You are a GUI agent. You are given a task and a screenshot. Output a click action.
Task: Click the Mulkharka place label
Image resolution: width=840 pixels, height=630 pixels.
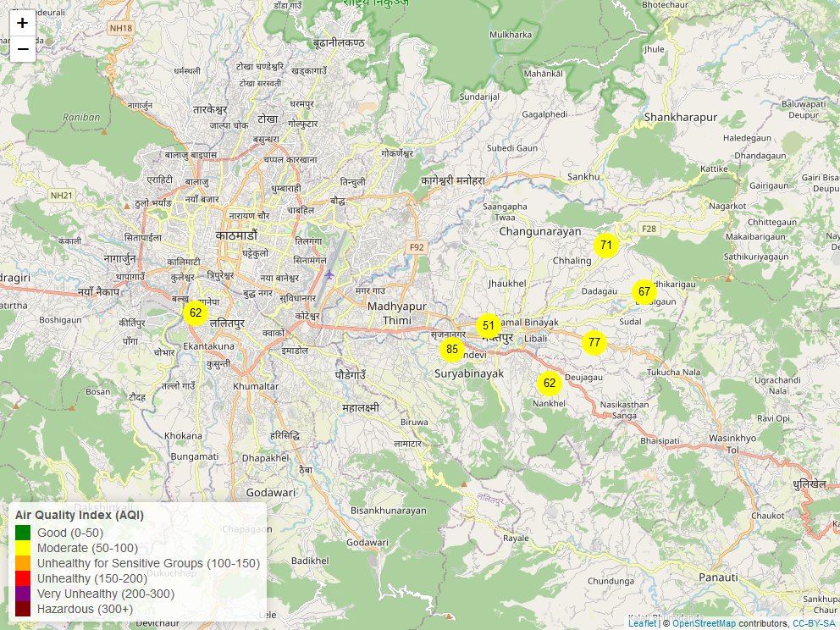(x=511, y=35)
